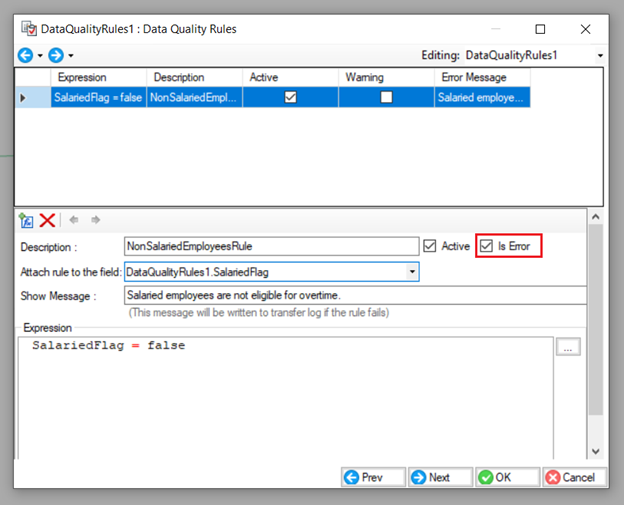The height and width of the screenshot is (505, 624).
Task: Click into the Show Message text field
Action: click(x=354, y=296)
